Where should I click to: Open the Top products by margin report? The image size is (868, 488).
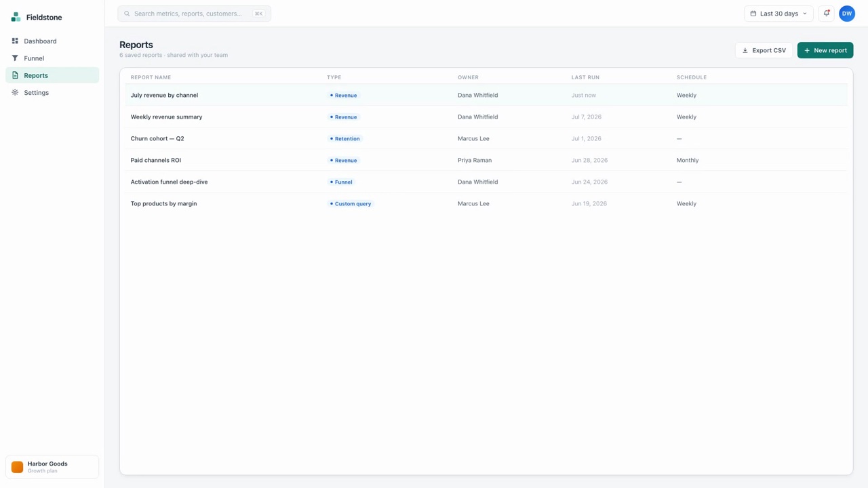(163, 203)
